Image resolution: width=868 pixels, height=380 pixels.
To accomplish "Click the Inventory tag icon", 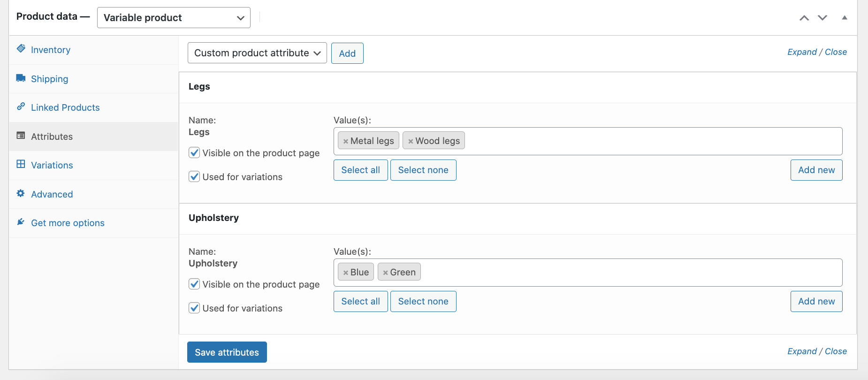I will (21, 49).
